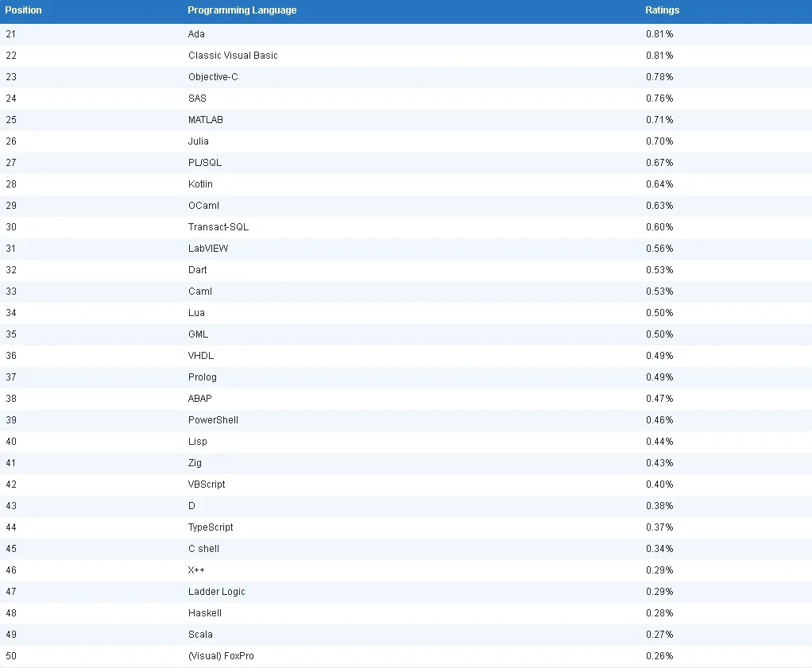Click the Ratings column header

(x=662, y=10)
